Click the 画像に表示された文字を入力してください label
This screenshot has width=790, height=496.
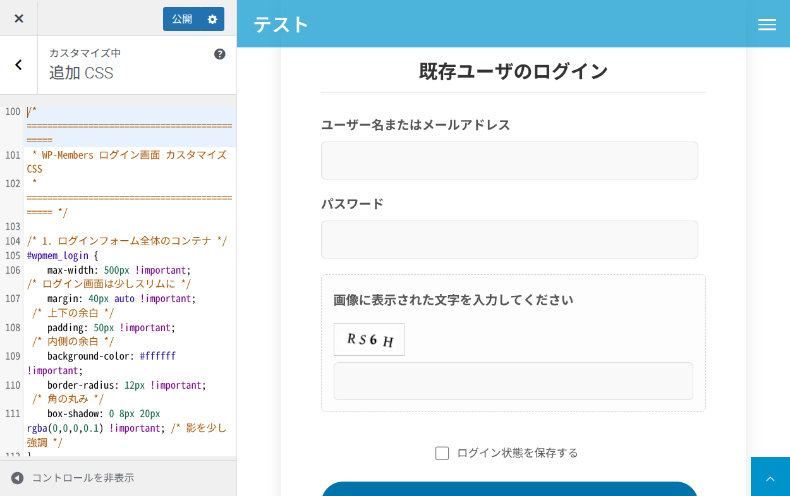point(453,300)
